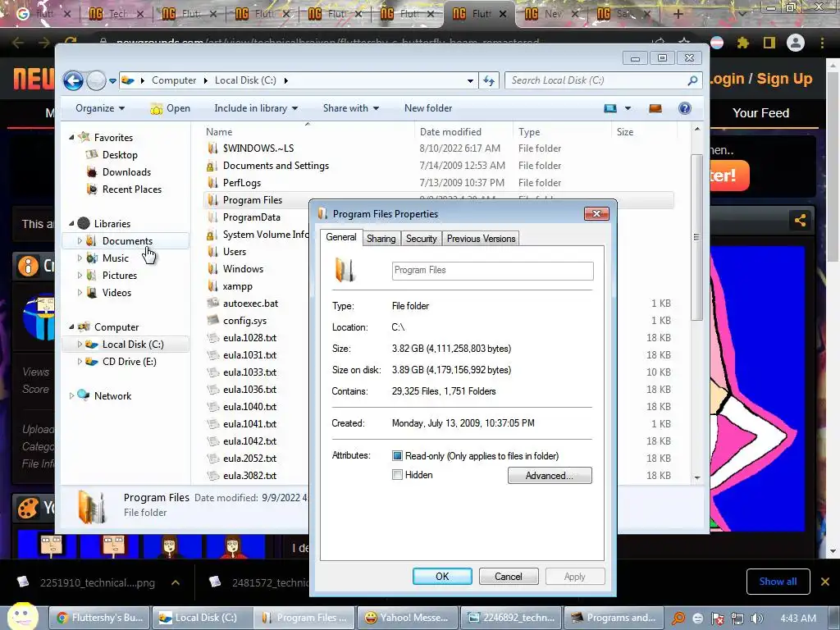Open Programs and... taskbar window
The width and height of the screenshot is (840, 630).
(615, 618)
